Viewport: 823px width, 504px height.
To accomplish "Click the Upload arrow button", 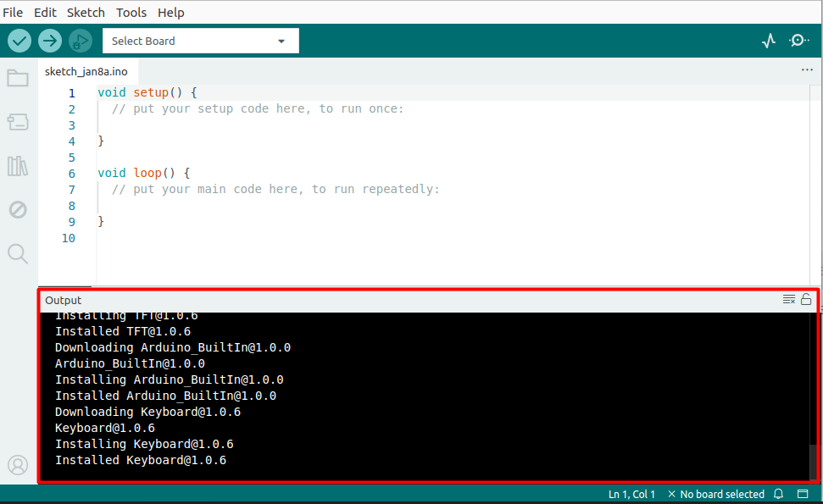I will 50,41.
